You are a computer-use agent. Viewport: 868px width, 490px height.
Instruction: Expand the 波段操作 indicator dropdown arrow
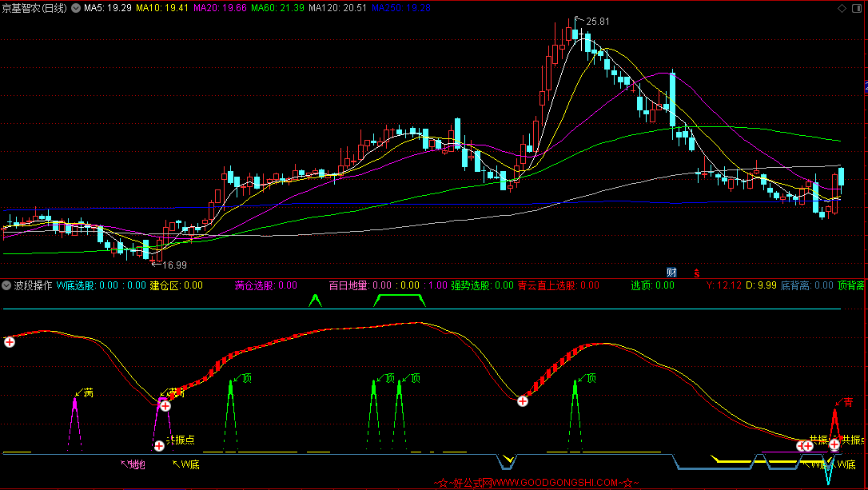(x=6, y=285)
